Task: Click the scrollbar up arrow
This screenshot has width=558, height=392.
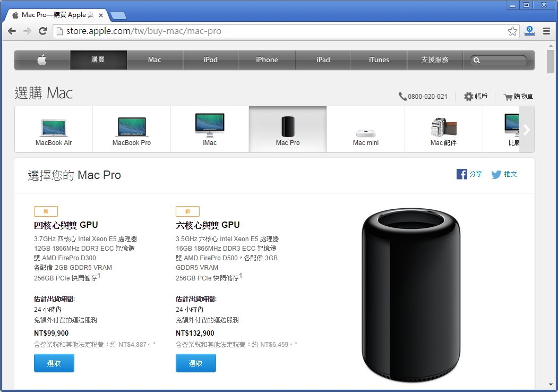Action: [x=551, y=46]
